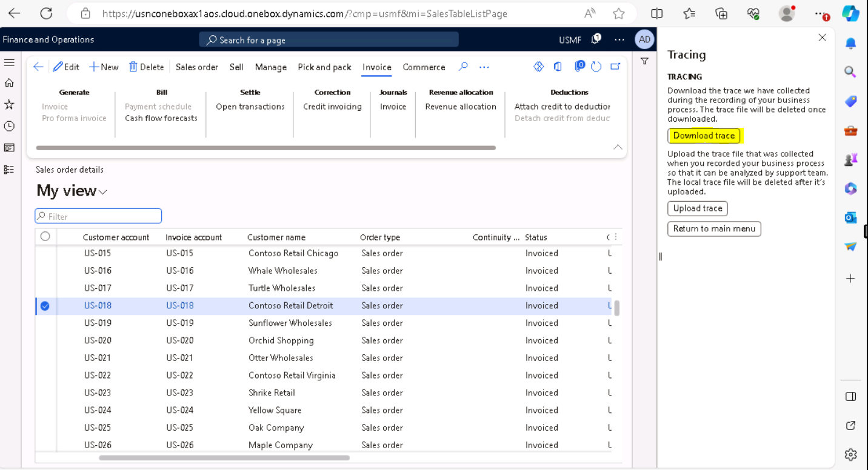The width and height of the screenshot is (868, 470).
Task: Click the action pane search magnifier
Action: point(463,67)
